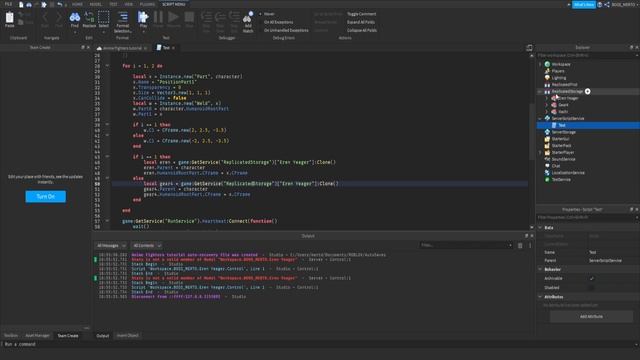Screen dimensions: 640x360
Task: Click the Select tool icon
Action: pos(104,17)
